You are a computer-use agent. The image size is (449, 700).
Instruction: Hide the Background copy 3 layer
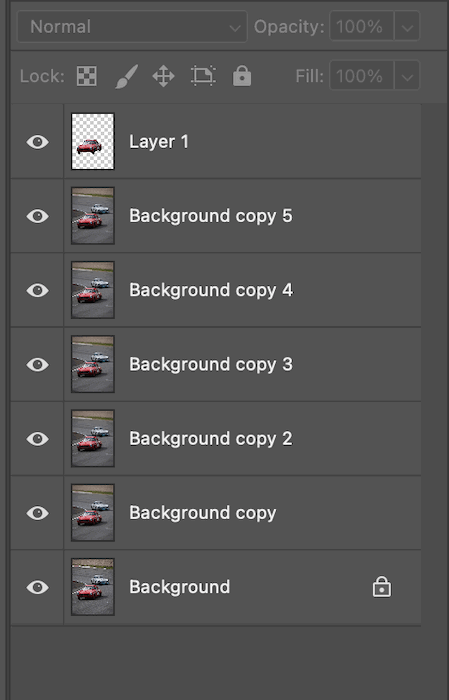(37, 364)
